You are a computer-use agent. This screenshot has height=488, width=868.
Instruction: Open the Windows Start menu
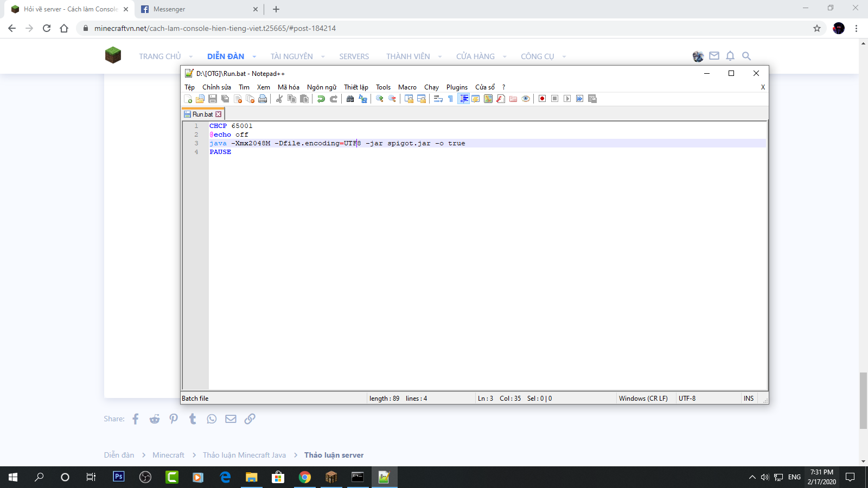pyautogui.click(x=13, y=477)
